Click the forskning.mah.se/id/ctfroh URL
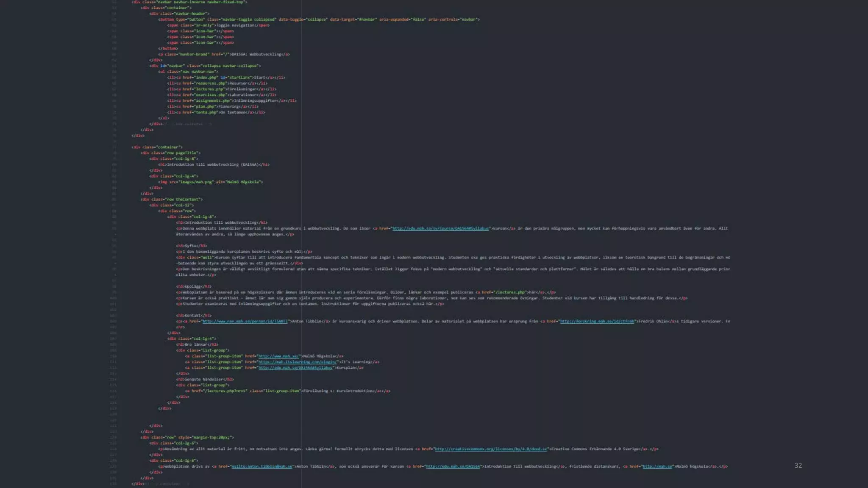The width and height of the screenshot is (868, 488). coord(597,321)
